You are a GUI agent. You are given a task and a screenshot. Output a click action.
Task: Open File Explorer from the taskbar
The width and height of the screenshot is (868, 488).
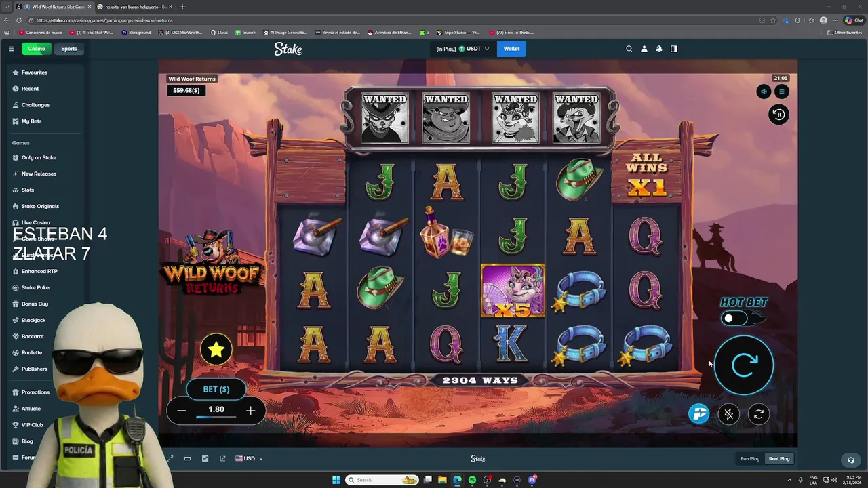(442, 480)
